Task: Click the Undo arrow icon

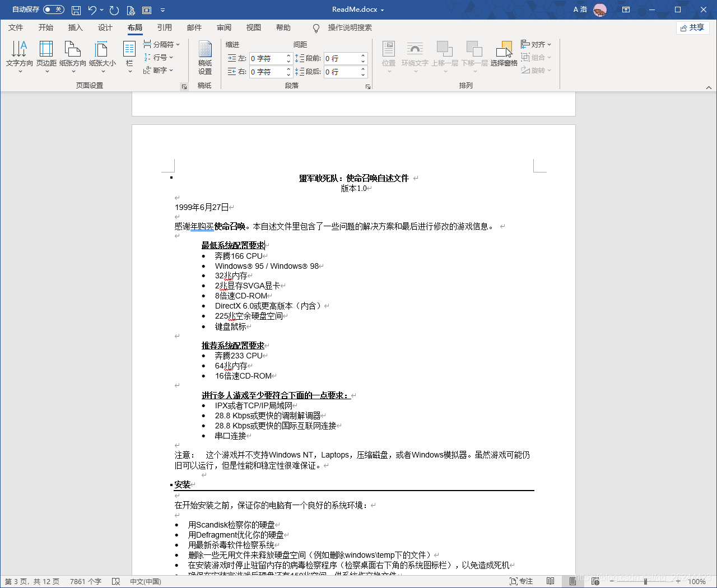Action: (x=92, y=10)
